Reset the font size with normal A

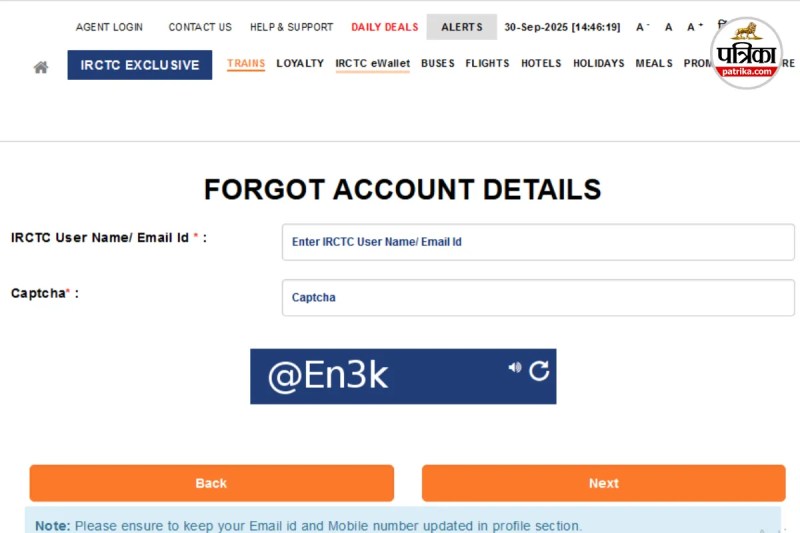tap(668, 27)
